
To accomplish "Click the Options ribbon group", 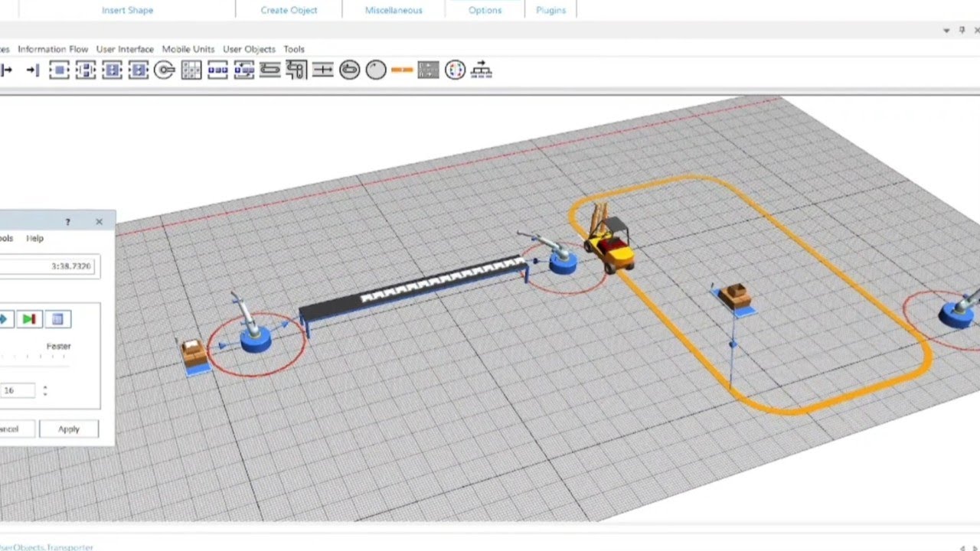I will 485,10.
